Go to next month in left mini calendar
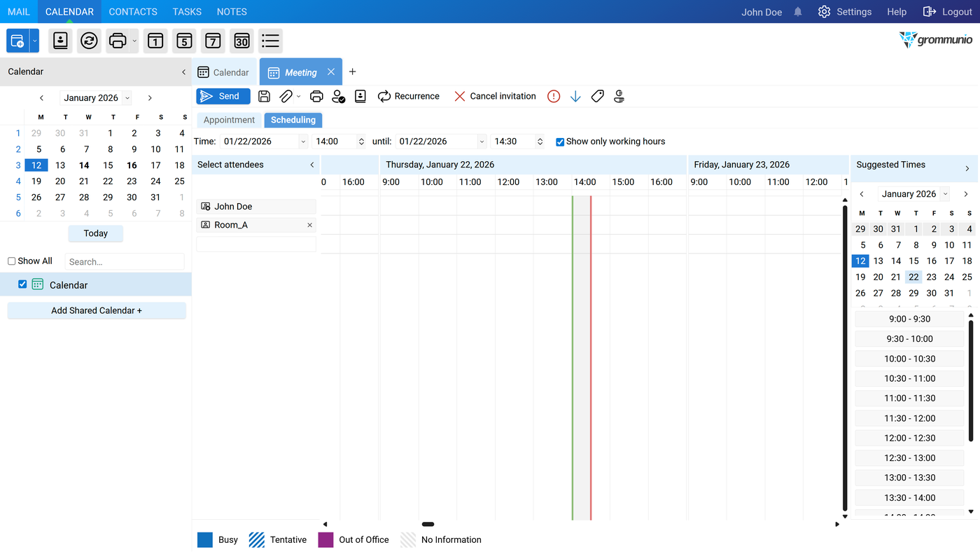Viewport: 980px width, 552px height. click(150, 98)
